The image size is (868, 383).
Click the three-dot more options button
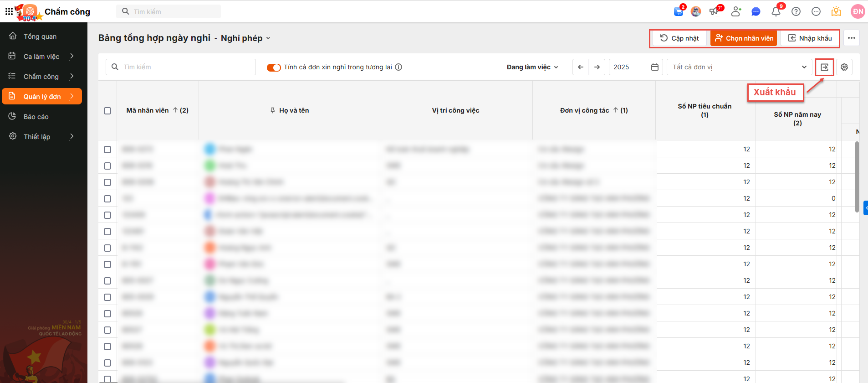852,38
